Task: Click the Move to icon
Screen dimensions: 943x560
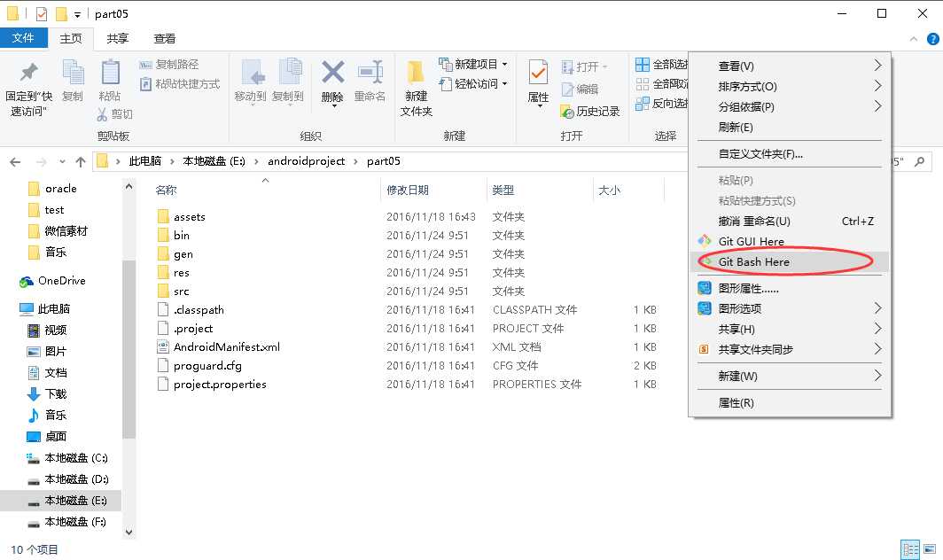Action: pos(252,72)
